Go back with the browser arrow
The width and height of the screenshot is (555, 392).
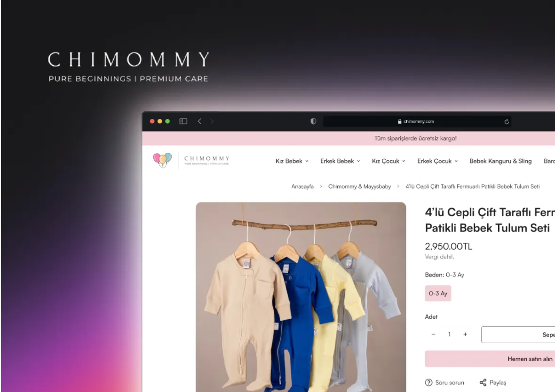199,121
